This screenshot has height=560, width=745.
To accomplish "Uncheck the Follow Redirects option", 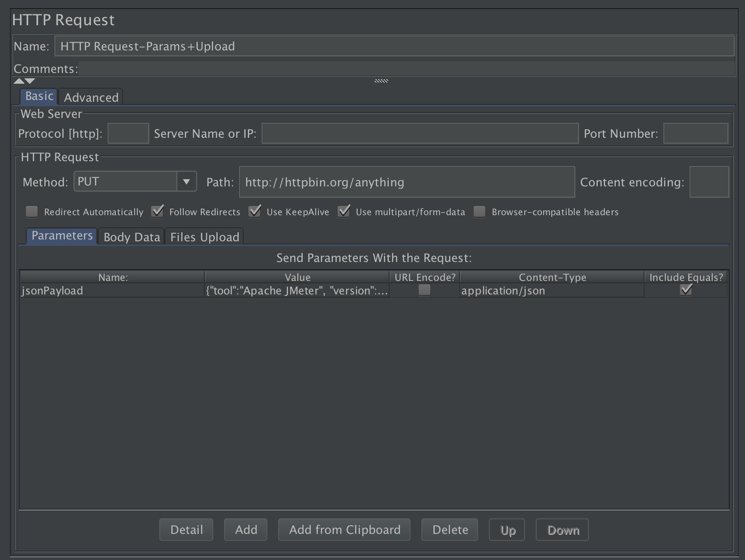I will click(x=158, y=212).
